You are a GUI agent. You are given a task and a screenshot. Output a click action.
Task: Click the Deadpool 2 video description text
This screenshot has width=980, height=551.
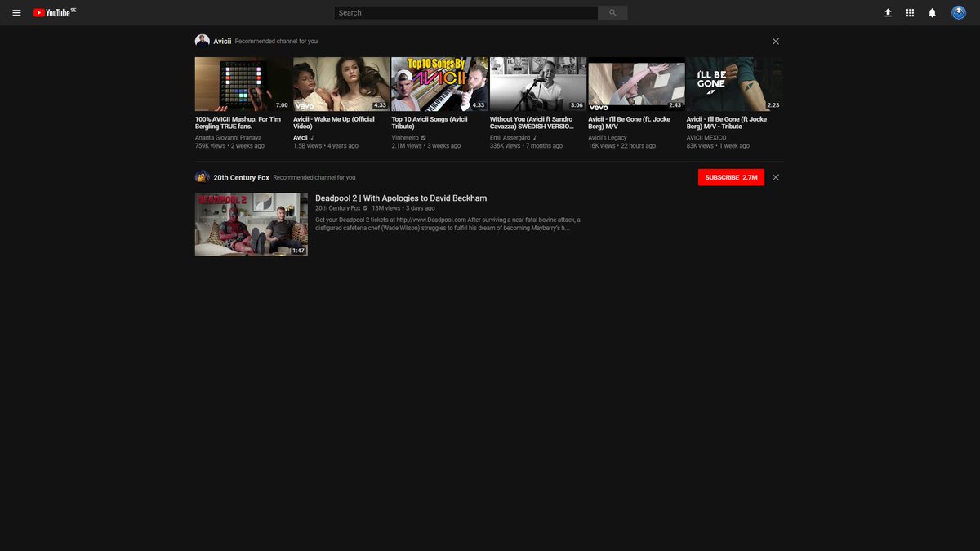pos(448,224)
